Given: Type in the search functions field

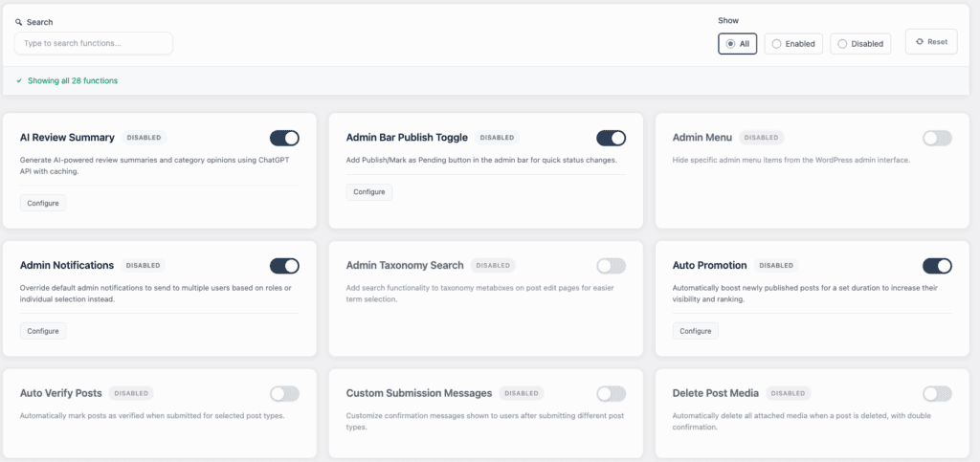Looking at the screenshot, I should [94, 43].
